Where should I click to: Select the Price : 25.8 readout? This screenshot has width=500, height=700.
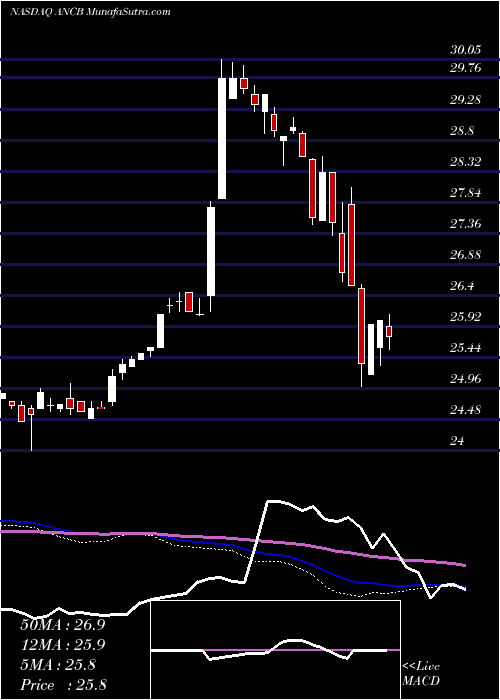[x=63, y=685]
